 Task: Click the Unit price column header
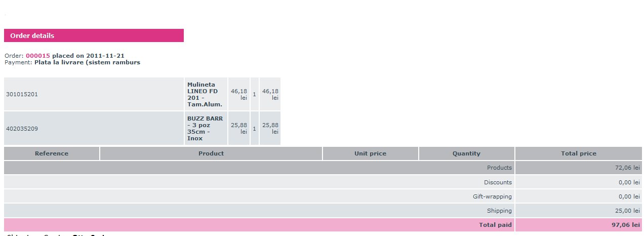point(371,153)
